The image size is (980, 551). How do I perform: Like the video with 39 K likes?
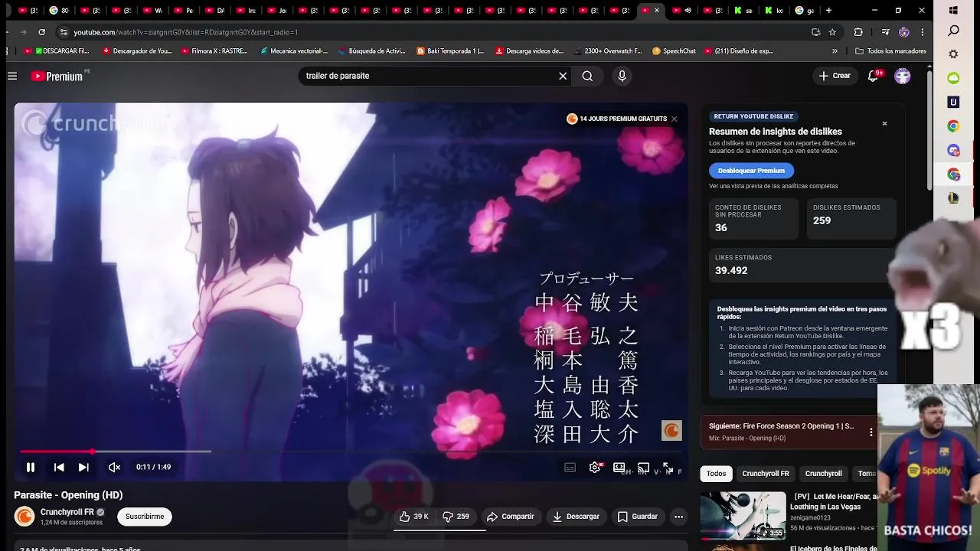pyautogui.click(x=414, y=517)
